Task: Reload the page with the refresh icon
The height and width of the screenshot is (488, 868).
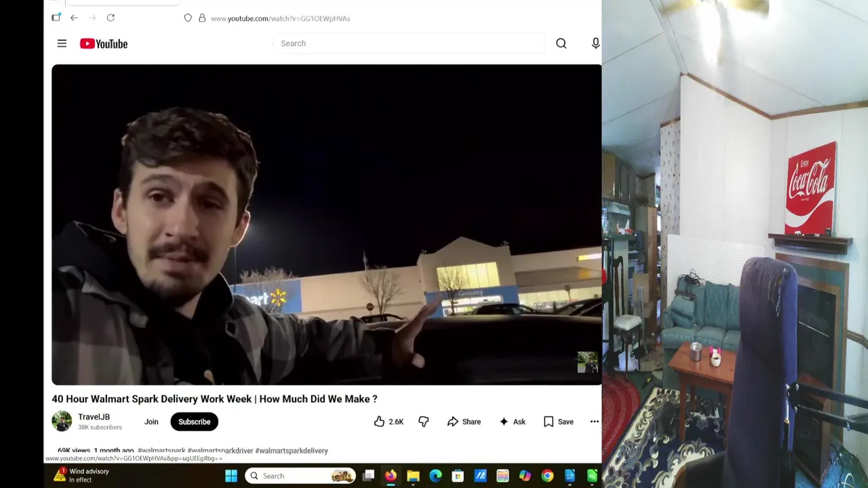Action: click(x=111, y=18)
